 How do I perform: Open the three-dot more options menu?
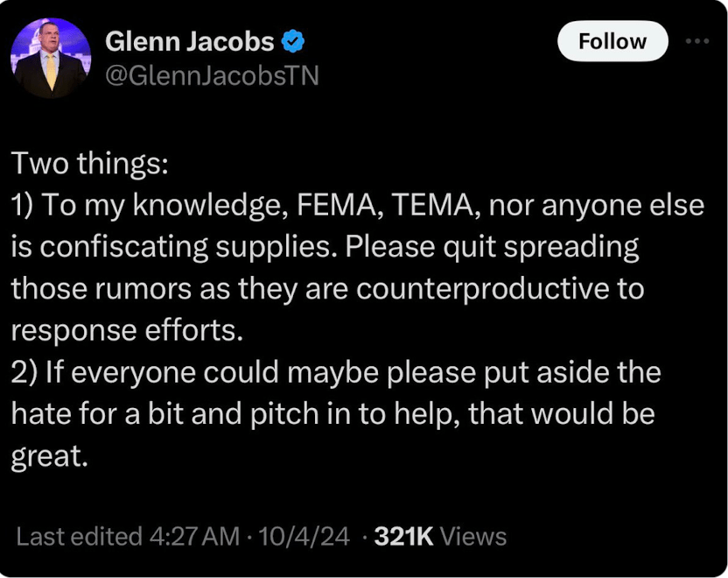tap(697, 41)
